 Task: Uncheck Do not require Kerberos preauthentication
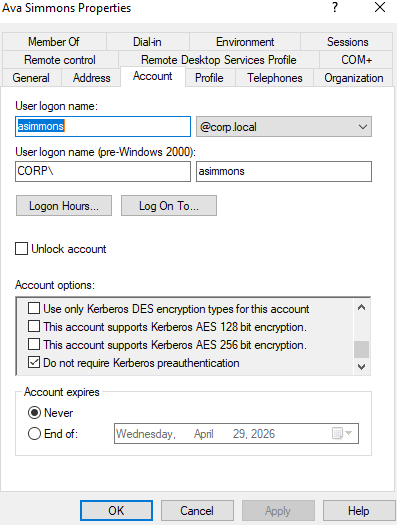click(x=34, y=363)
